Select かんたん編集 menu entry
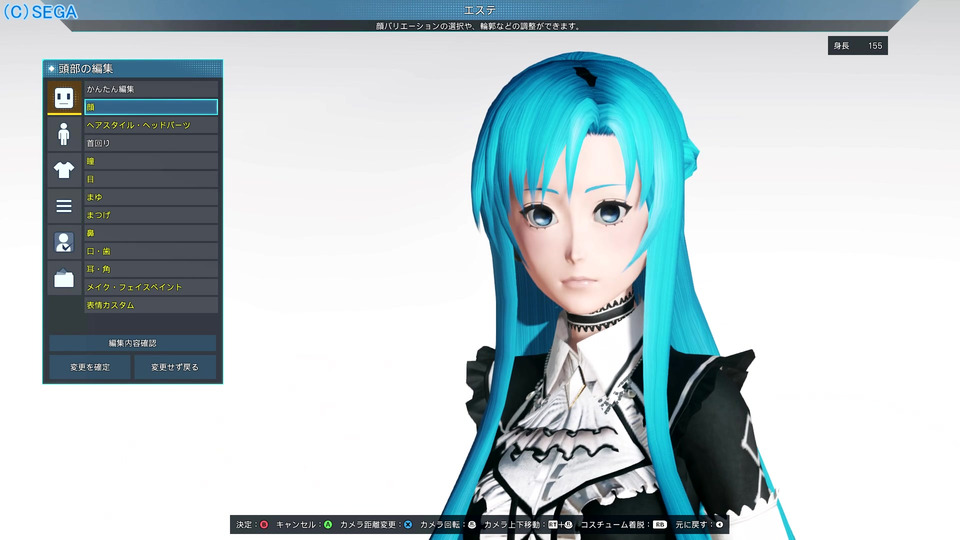960x540 pixels. tap(151, 89)
